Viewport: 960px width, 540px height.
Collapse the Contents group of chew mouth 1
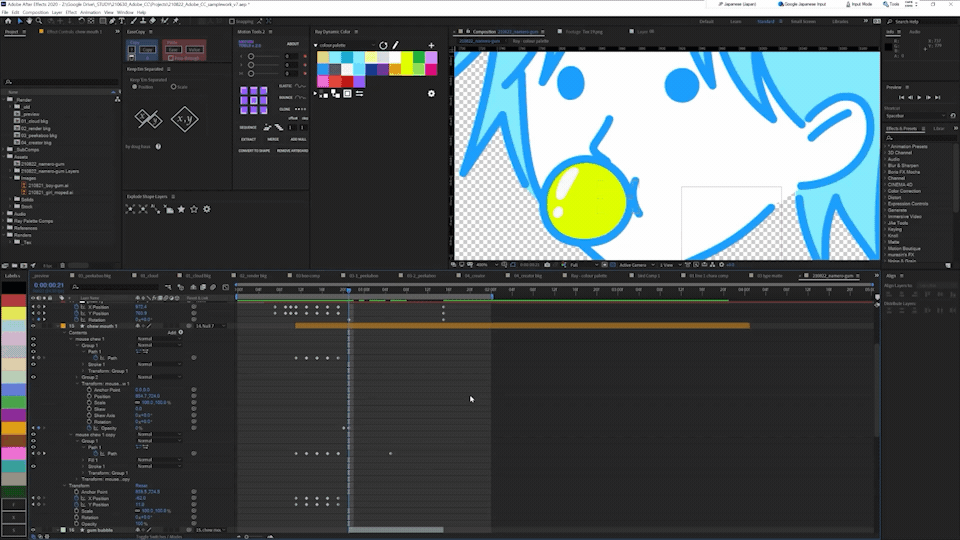tap(65, 332)
